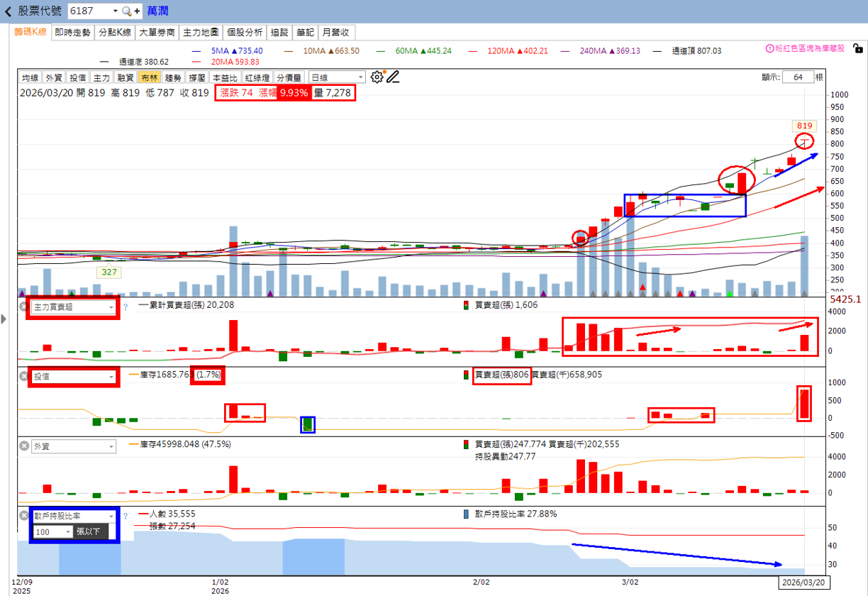Click the 萬潤 stock name link
Viewport: 868px width, 596px height.
click(x=157, y=11)
